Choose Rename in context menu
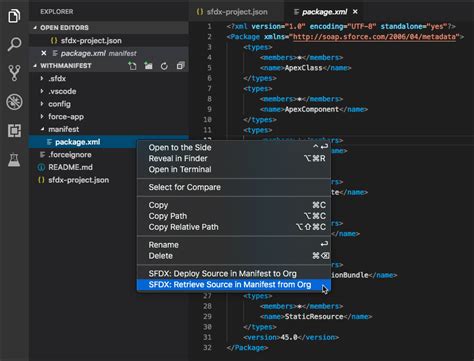474x361 pixels. [234, 245]
